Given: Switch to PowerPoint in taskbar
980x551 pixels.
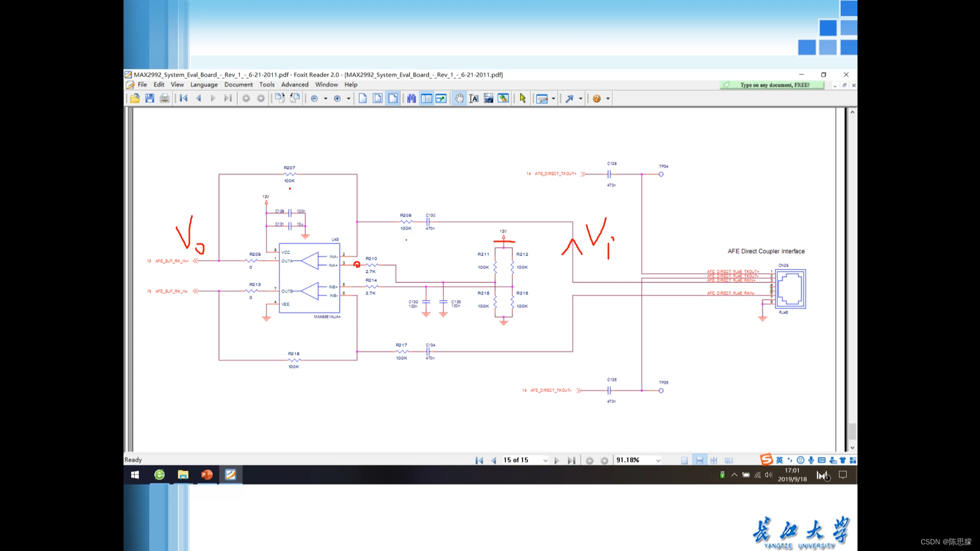Looking at the screenshot, I should point(207,475).
